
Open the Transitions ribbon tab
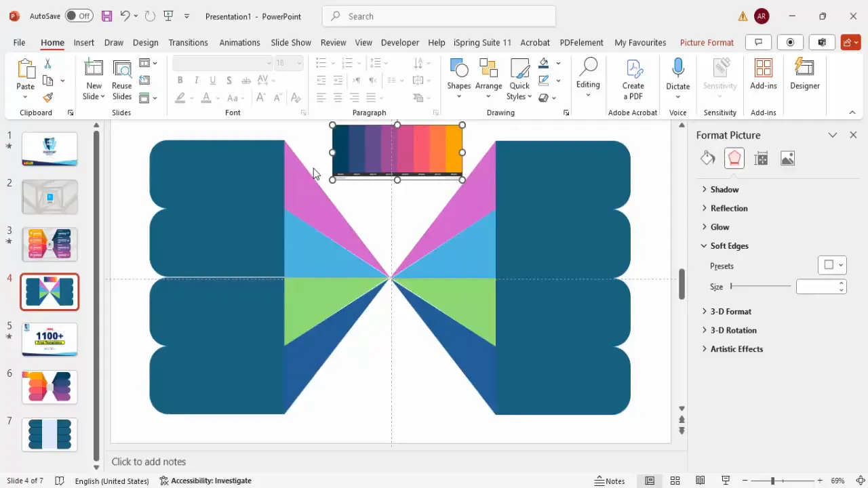188,42
